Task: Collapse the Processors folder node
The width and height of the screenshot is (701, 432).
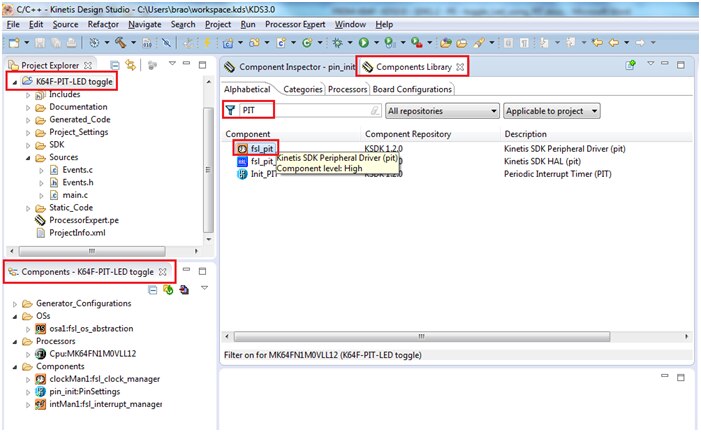Action: pos(15,342)
